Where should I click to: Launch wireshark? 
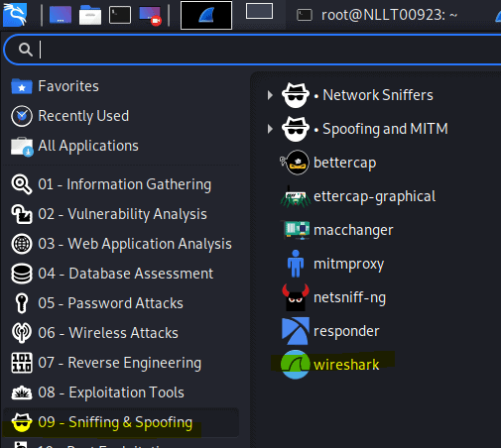pos(346,365)
